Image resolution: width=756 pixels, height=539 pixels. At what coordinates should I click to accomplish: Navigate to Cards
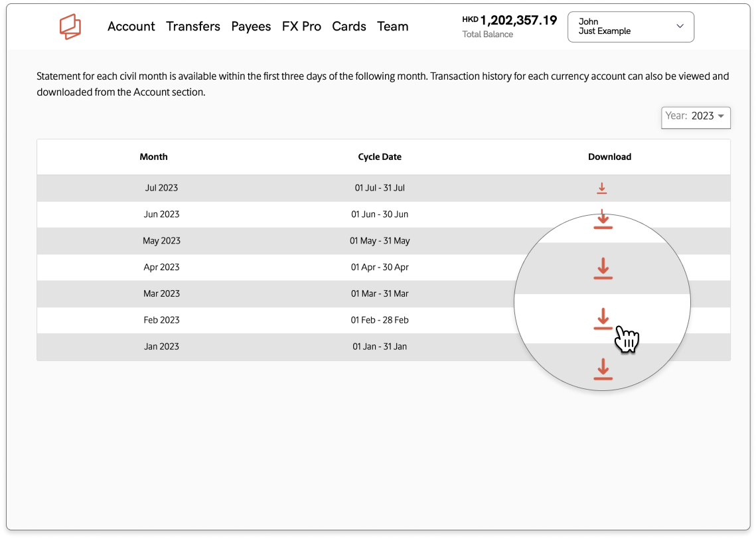(x=349, y=27)
